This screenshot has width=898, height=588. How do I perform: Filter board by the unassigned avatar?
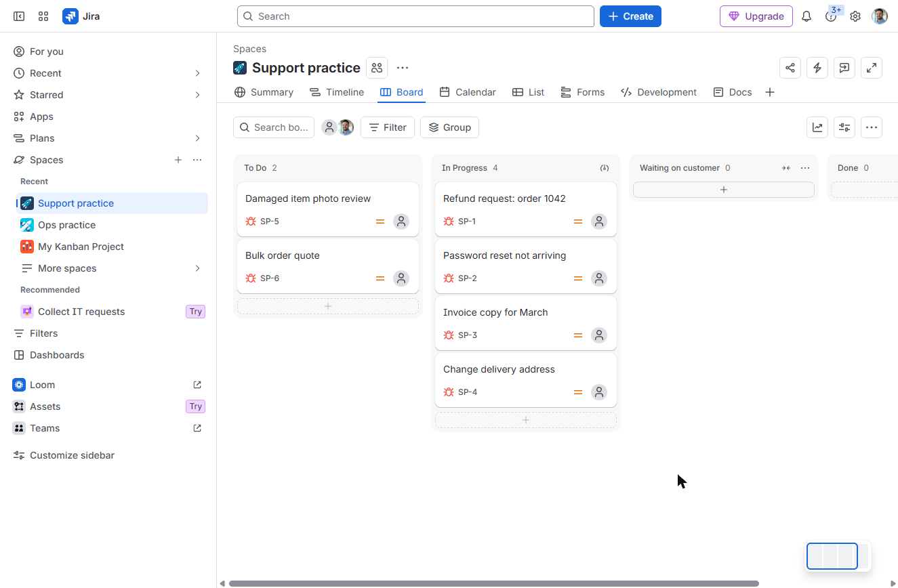pos(329,127)
